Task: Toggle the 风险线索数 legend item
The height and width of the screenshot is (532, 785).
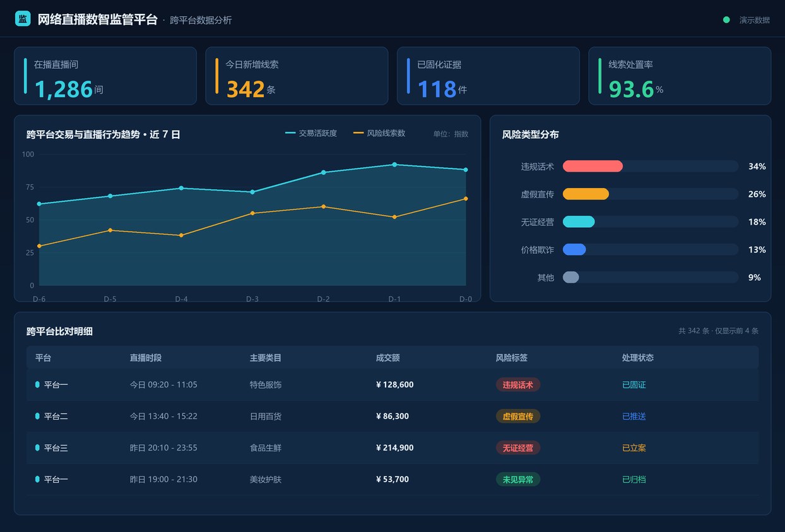Action: [379, 133]
